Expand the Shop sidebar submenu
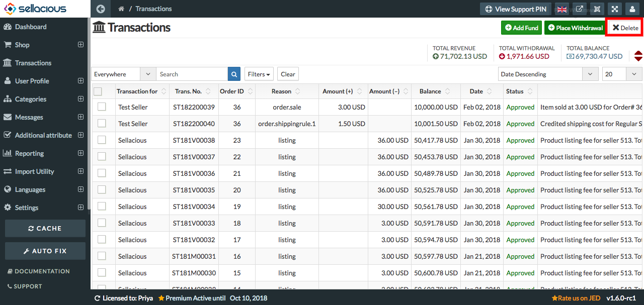 click(x=80, y=45)
